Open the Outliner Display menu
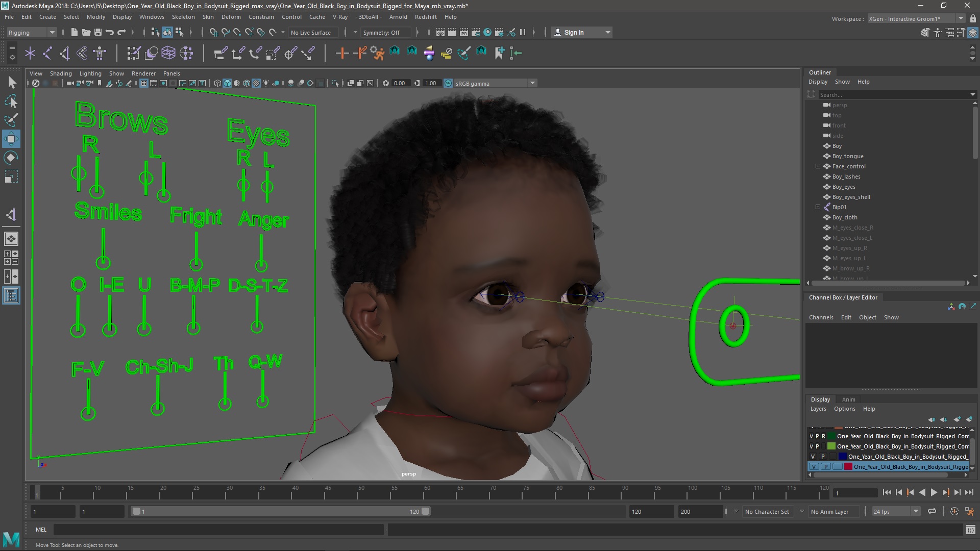 pos(818,82)
